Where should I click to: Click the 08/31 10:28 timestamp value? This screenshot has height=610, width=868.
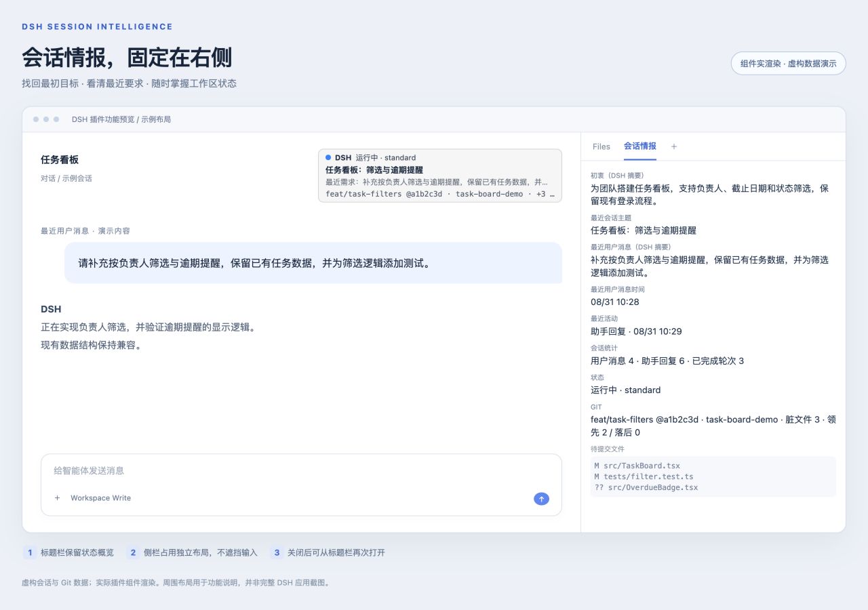[615, 302]
